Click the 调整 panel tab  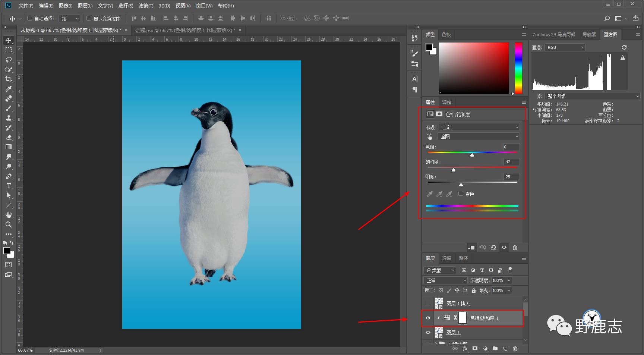coord(446,102)
